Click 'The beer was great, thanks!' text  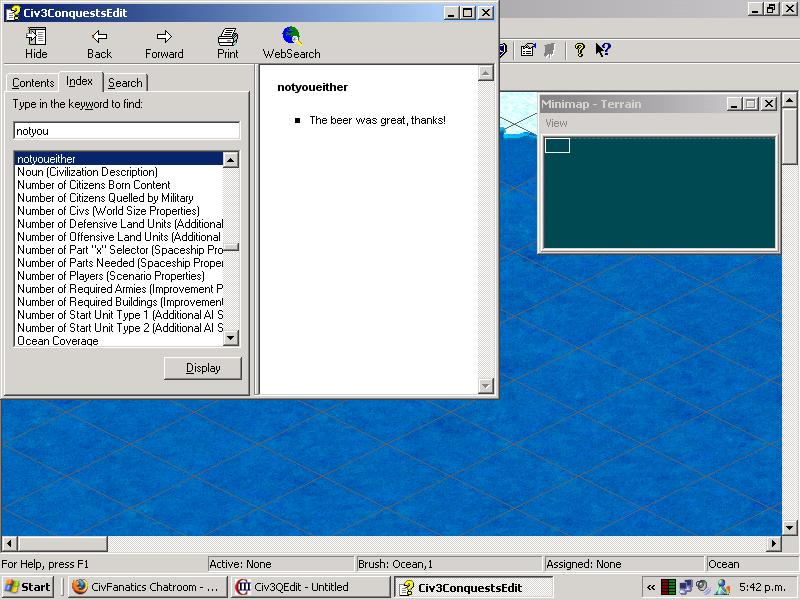pos(378,120)
